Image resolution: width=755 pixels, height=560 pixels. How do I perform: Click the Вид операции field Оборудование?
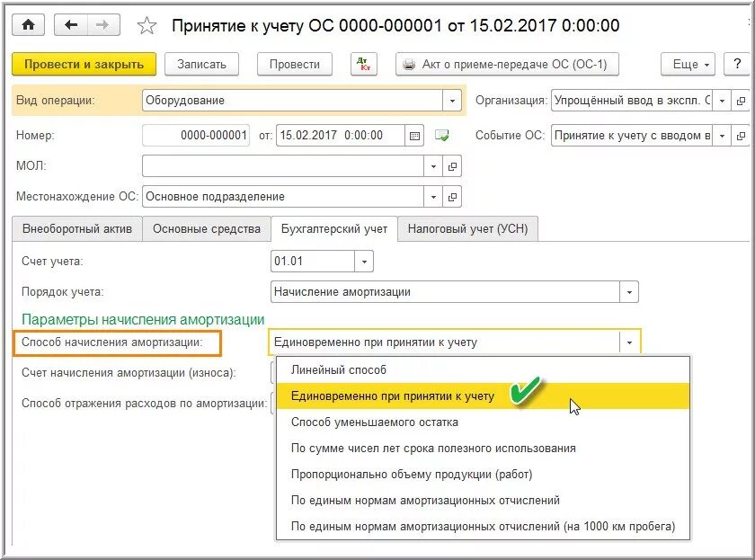coord(293,101)
